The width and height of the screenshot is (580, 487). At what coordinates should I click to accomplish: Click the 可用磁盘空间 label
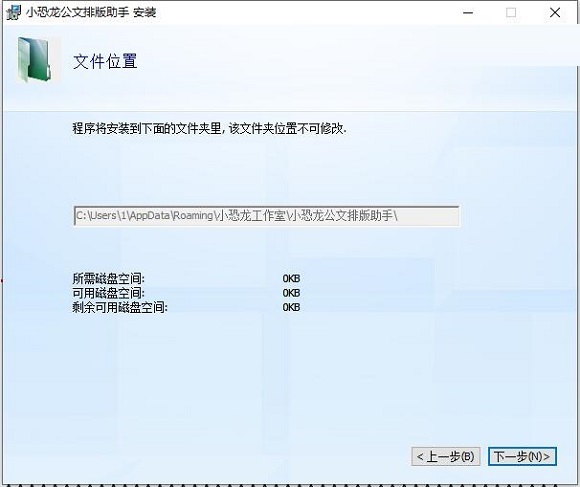point(108,293)
